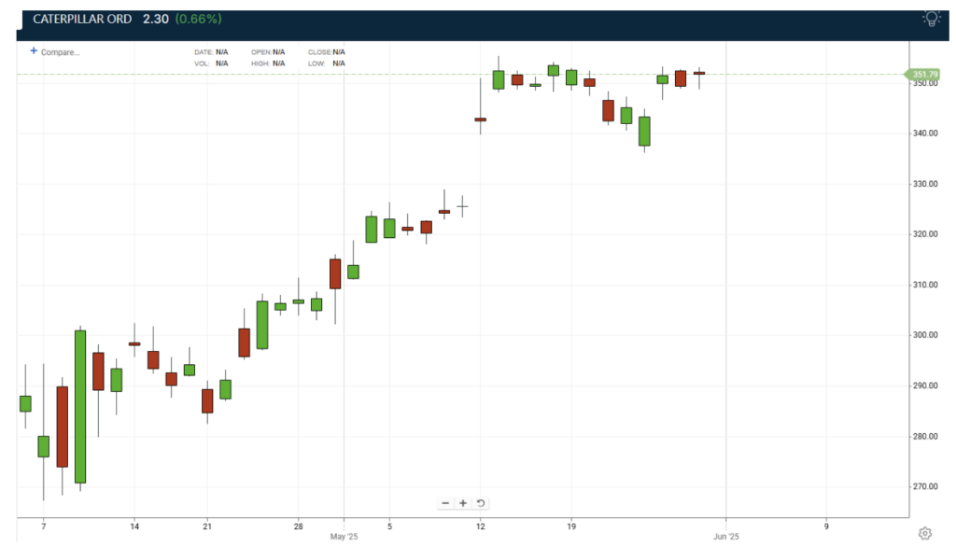Open chart settings gear icon
This screenshot has height=560, width=956.
[x=925, y=534]
